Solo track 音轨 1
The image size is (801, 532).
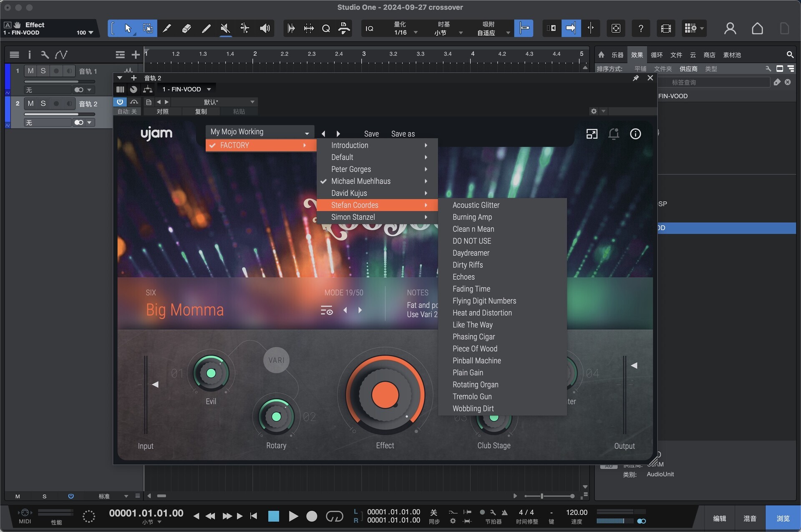point(43,71)
